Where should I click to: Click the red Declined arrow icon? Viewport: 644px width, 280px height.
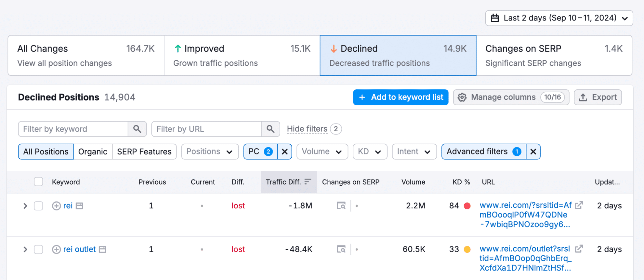pos(334,49)
